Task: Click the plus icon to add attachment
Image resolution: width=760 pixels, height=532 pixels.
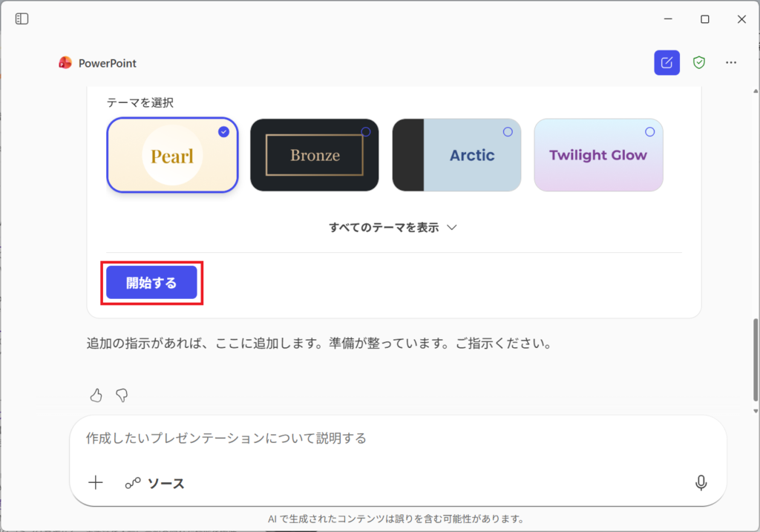Action: (x=96, y=483)
